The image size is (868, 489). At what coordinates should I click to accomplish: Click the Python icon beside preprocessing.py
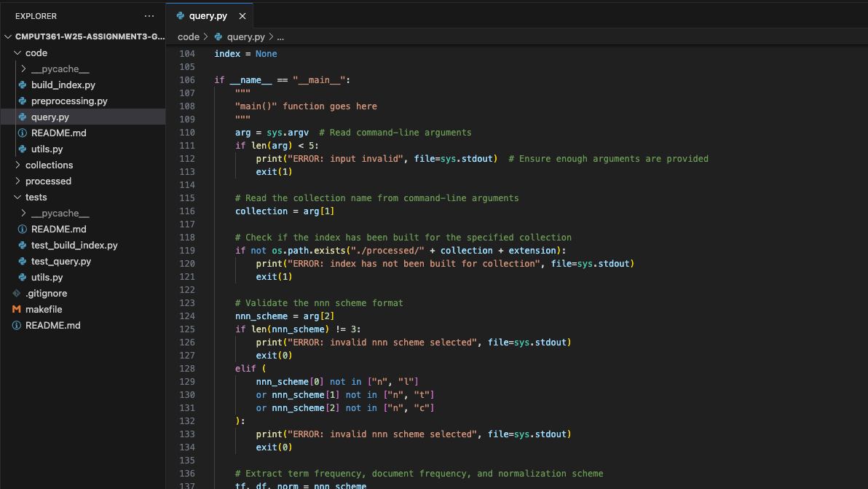[x=23, y=101]
